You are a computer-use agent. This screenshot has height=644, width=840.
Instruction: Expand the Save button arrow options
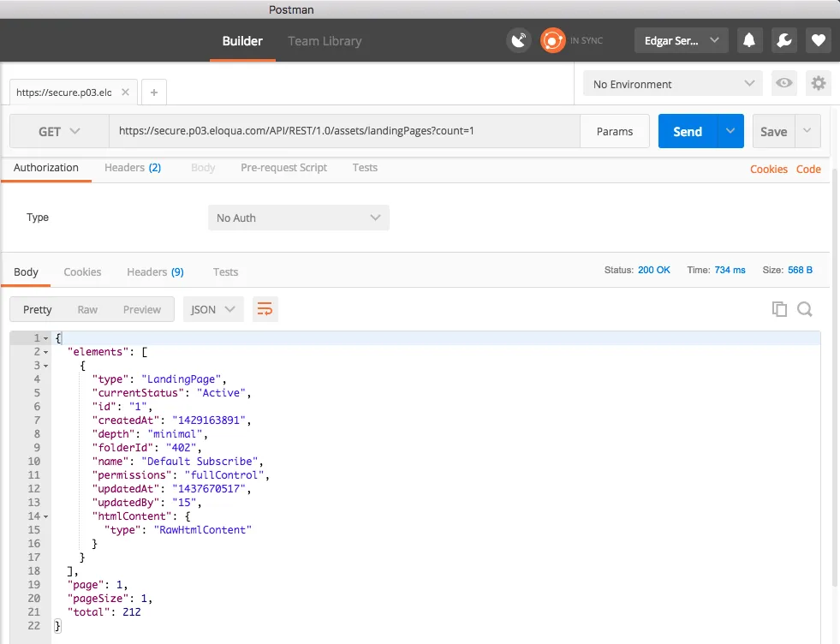[x=807, y=131]
